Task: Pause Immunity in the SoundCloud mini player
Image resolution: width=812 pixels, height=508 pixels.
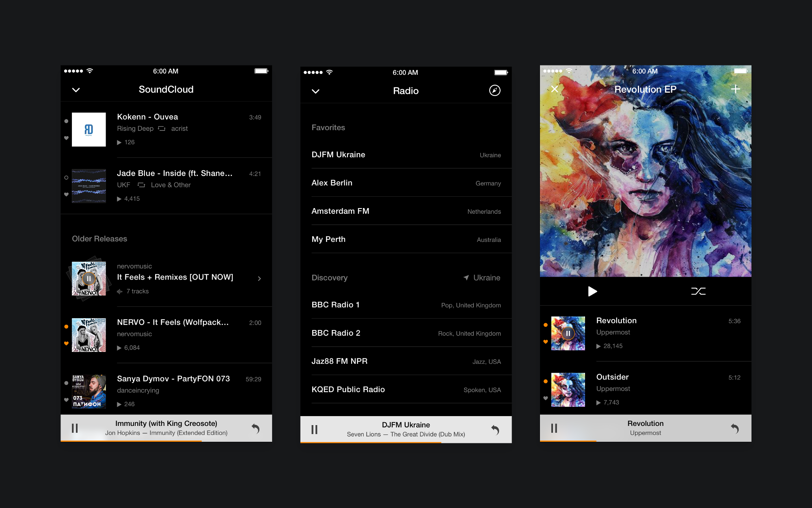Action: 75,428
